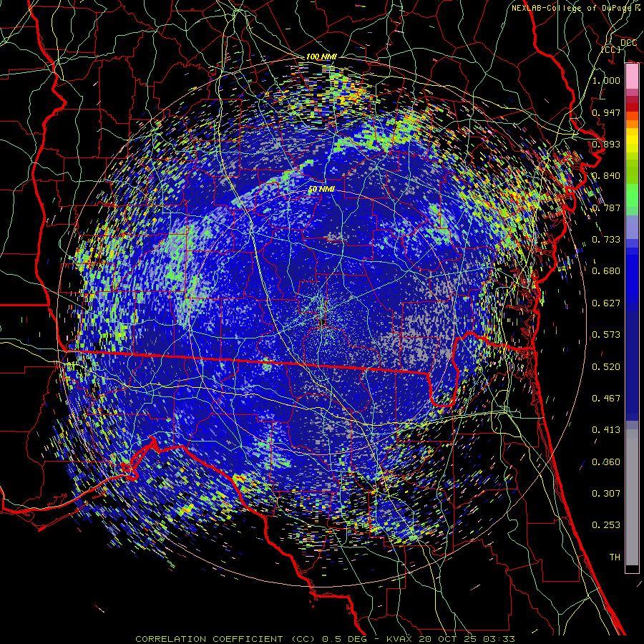This screenshot has height=644, width=644.
Task: Pick the black TH swatch at bar bottom
Action: coord(632,568)
